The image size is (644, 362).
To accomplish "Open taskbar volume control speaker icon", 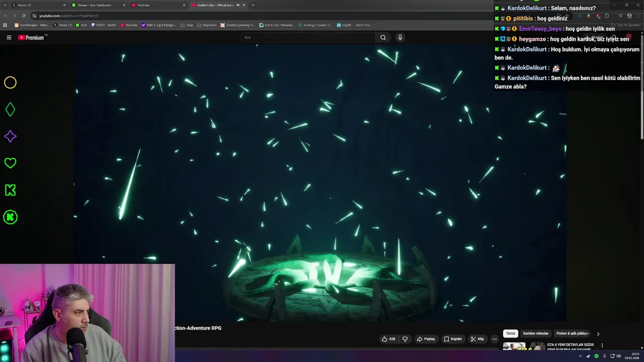I will [x=618, y=356].
